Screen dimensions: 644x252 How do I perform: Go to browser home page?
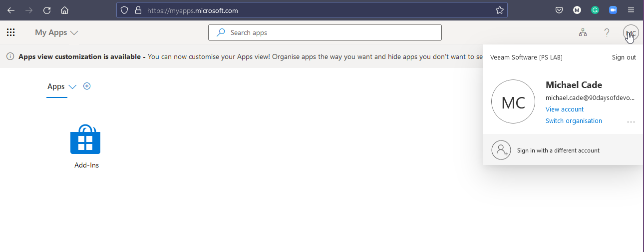click(64, 10)
